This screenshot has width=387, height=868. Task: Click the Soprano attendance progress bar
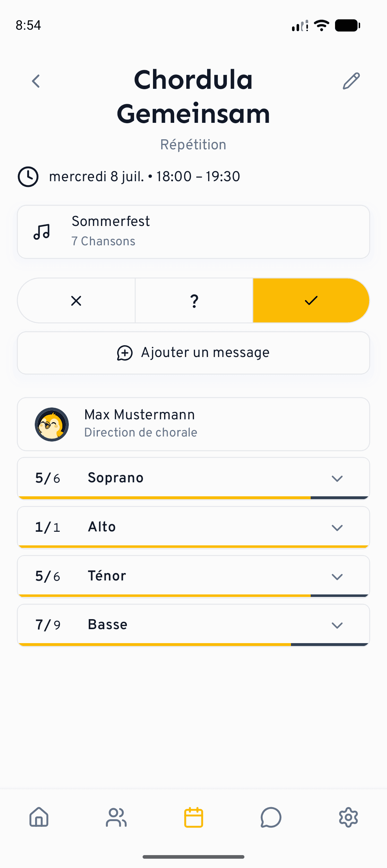coord(193,498)
